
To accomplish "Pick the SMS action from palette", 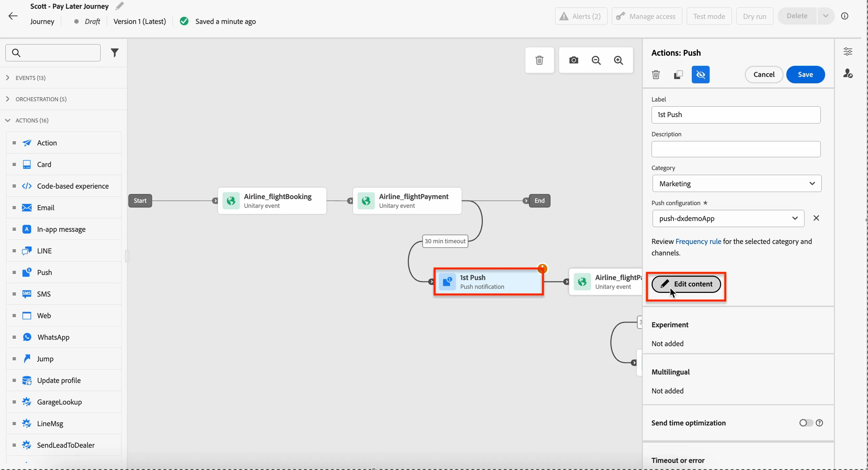I will coord(64,294).
